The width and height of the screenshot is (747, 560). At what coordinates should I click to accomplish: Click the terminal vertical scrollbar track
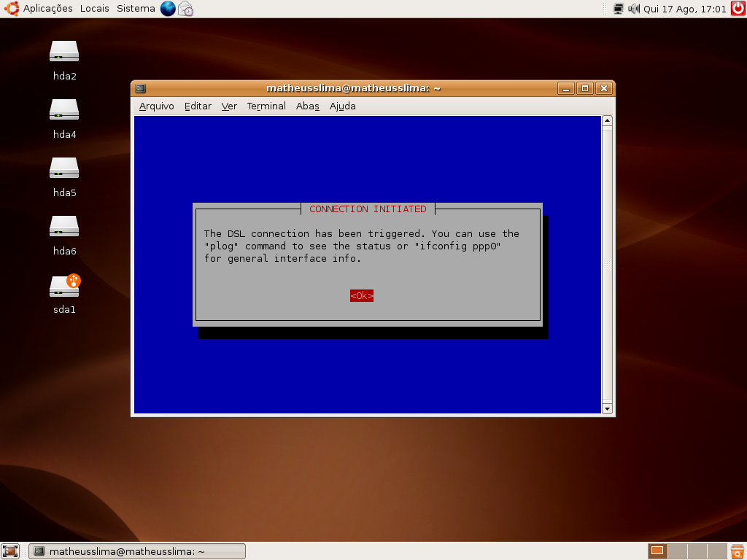607,265
